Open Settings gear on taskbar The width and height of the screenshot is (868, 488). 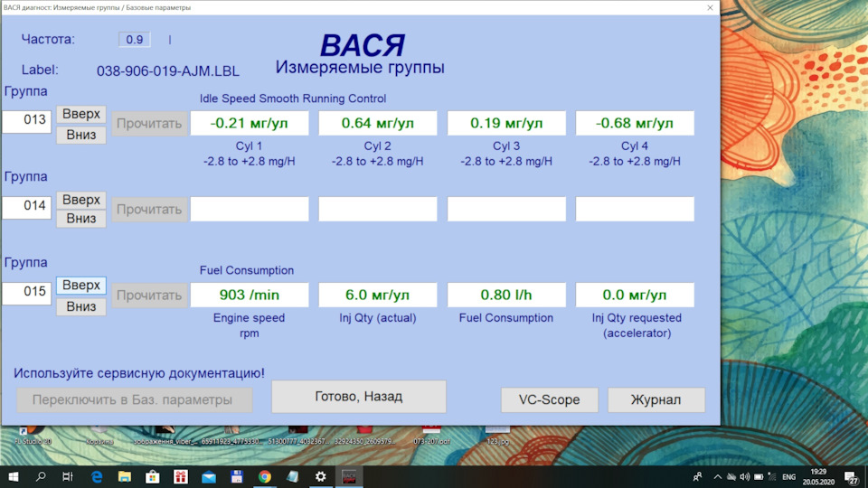320,476
